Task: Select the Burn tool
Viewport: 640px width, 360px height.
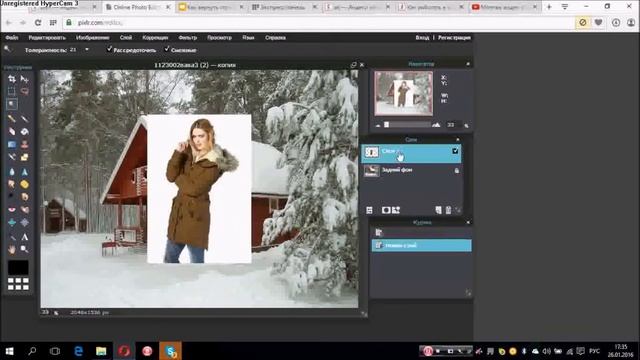Action: (24, 197)
